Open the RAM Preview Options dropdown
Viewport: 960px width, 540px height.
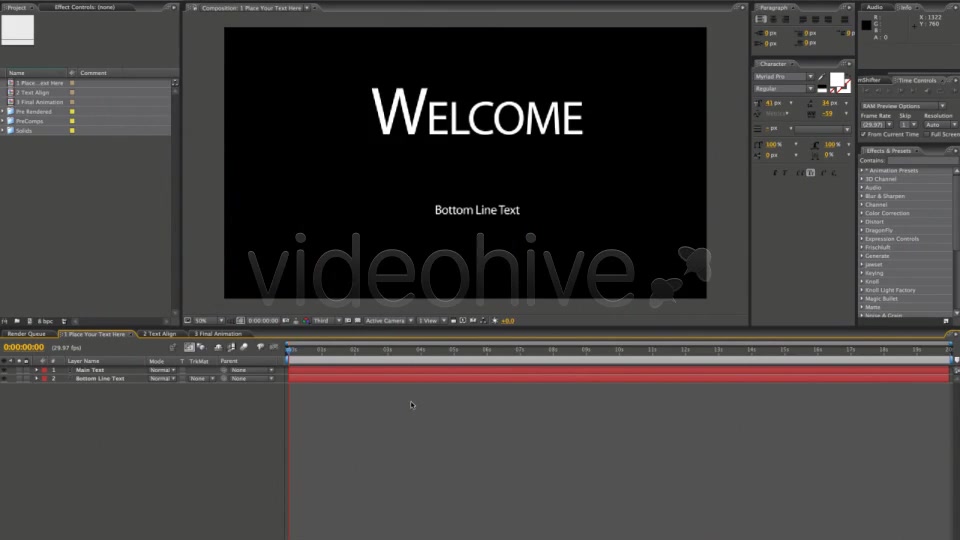903,106
